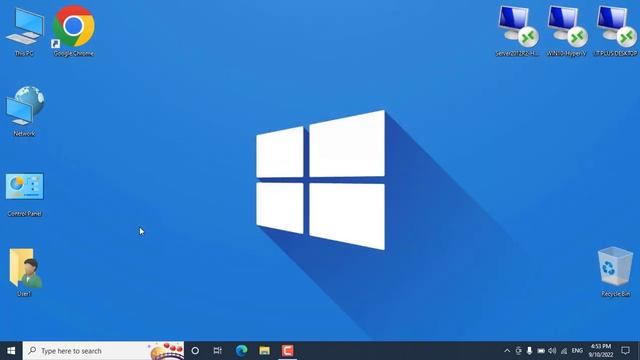The height and width of the screenshot is (360, 640).
Task: Open the Windows Start menu
Action: 11,351
